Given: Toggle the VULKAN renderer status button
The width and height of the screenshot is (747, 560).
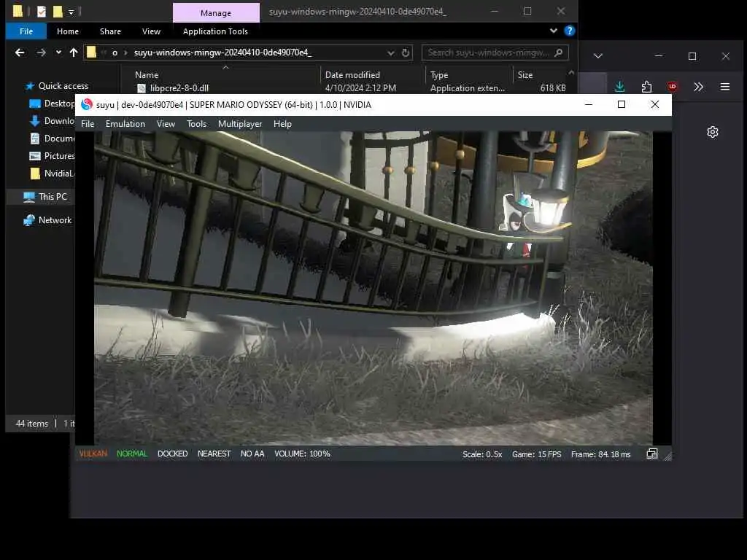Looking at the screenshot, I should pos(93,454).
